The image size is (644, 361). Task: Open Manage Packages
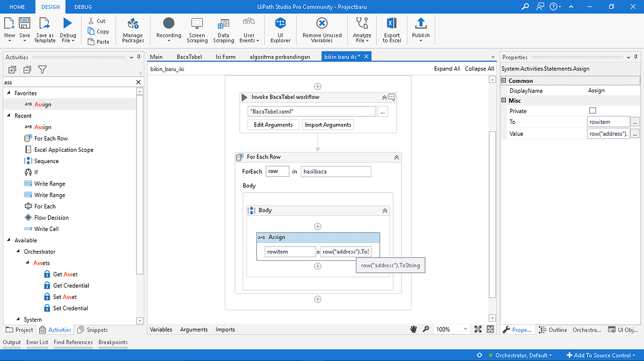coord(133,30)
